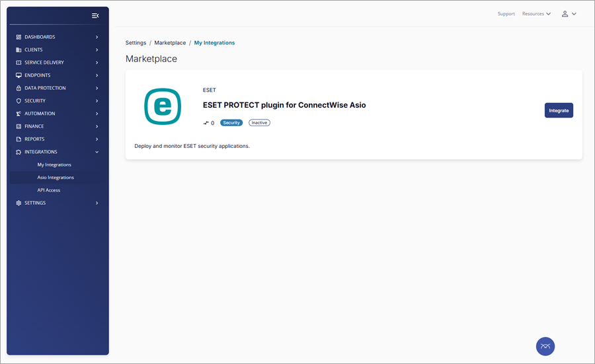
Task: Expand the Finance menu chevron
Action: (97, 126)
